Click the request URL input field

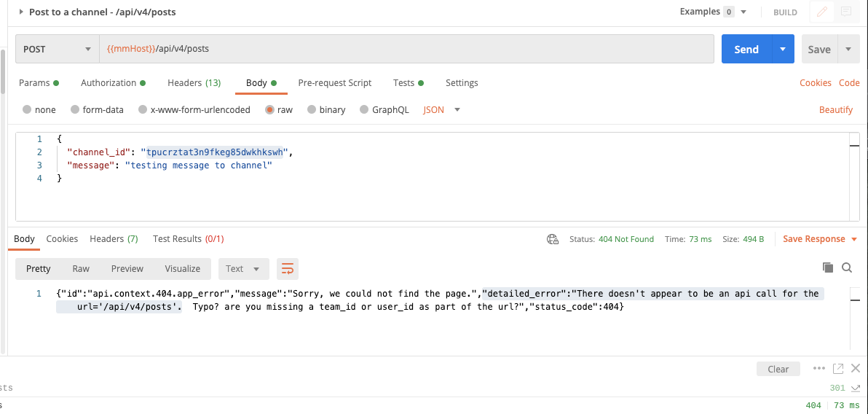(406, 49)
